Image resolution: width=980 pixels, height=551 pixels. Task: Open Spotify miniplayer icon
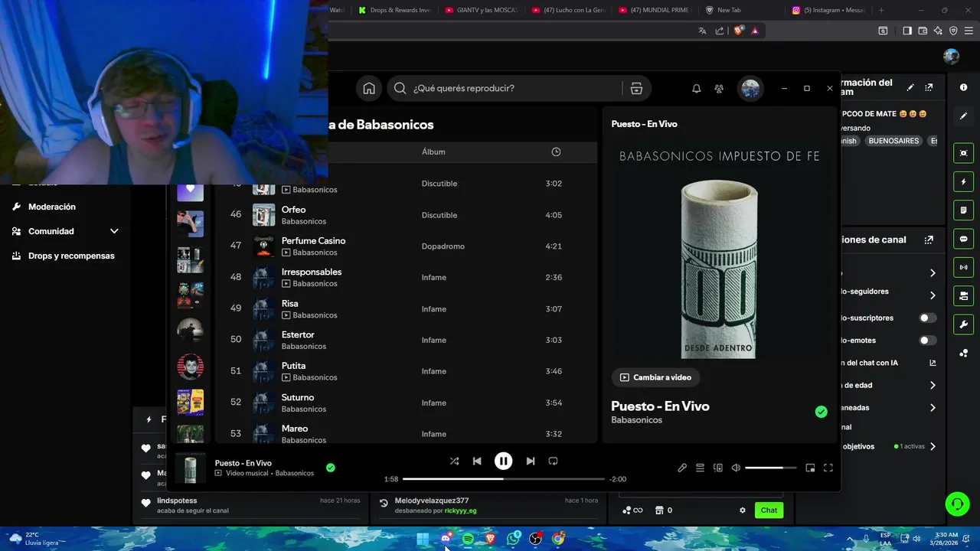[810, 468]
